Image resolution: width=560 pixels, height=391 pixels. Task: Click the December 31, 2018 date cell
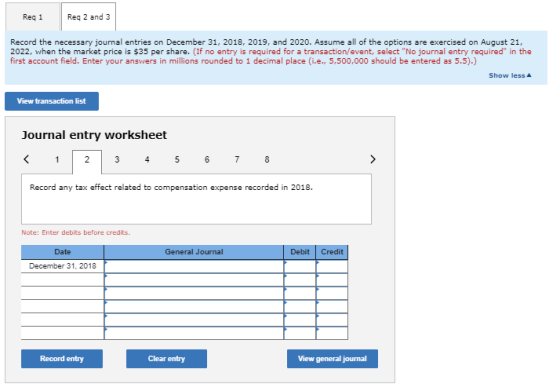point(62,266)
